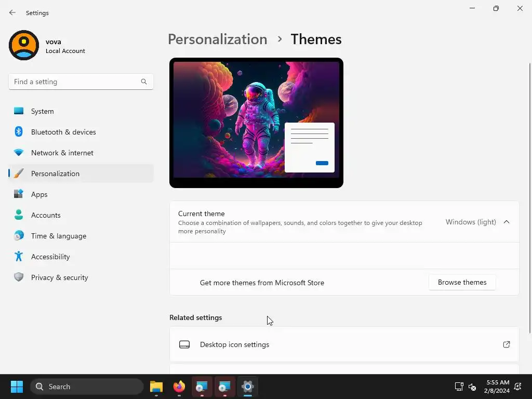This screenshot has width=532, height=399.
Task: Click the System monitor icon
Action: coord(19,111)
